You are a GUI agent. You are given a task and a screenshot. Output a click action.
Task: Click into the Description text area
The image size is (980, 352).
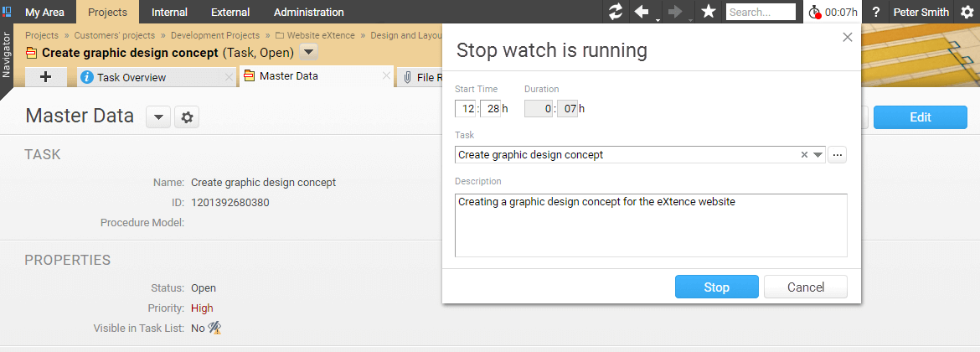click(x=651, y=225)
